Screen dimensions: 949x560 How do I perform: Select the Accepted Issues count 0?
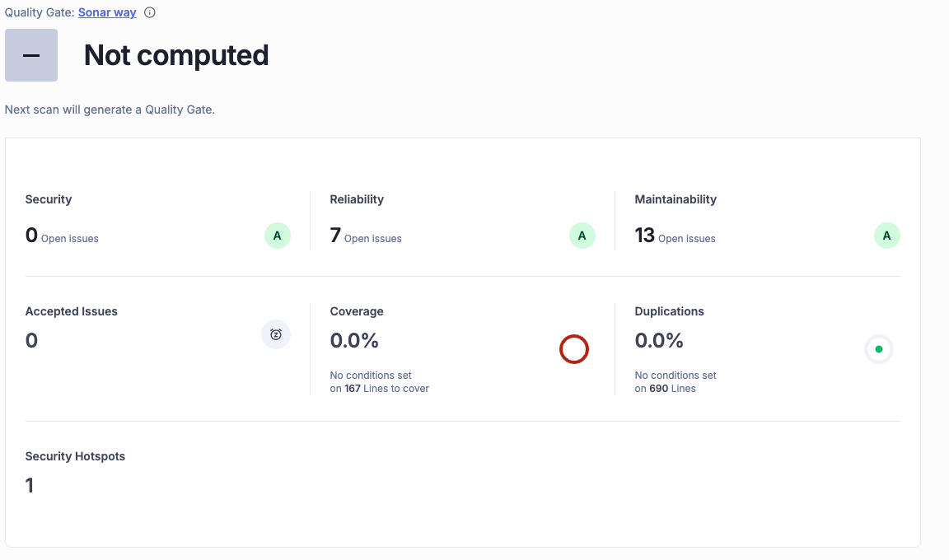(31, 340)
